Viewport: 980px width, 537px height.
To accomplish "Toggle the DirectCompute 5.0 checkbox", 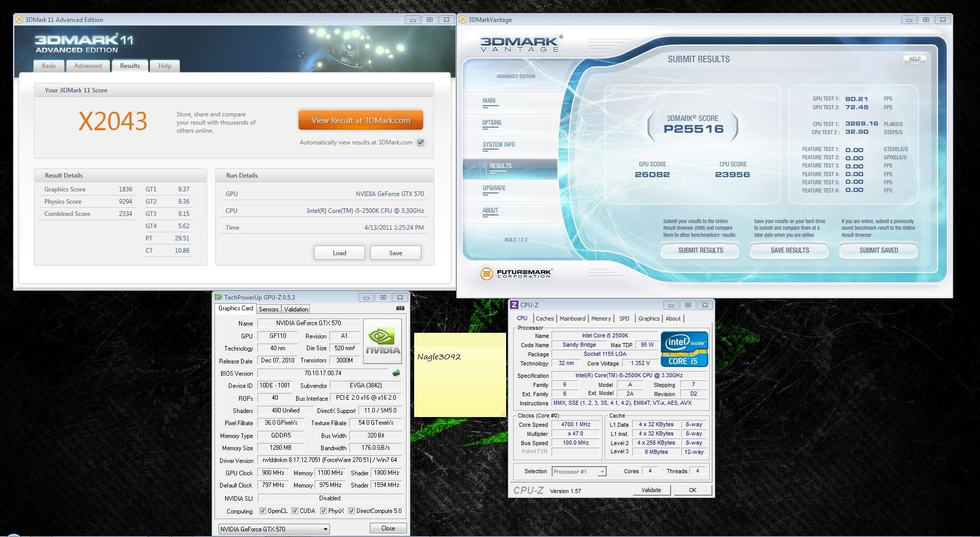I will pos(351,510).
